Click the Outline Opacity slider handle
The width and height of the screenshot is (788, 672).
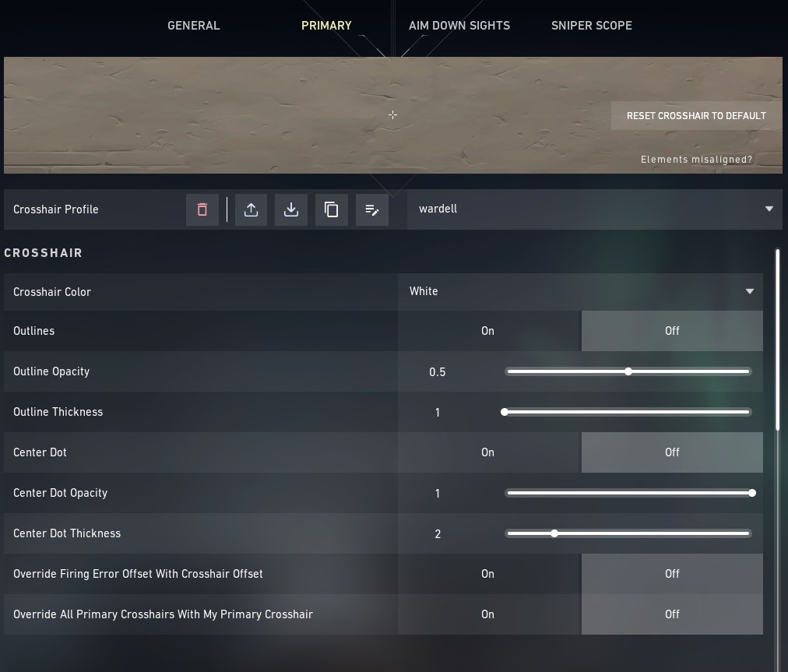[628, 371]
